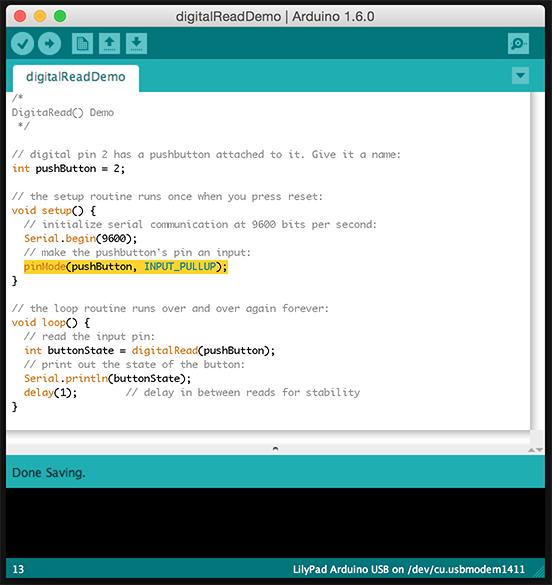Screen dimensions: 552x585
Task: Click the red close window button
Action: (20, 16)
